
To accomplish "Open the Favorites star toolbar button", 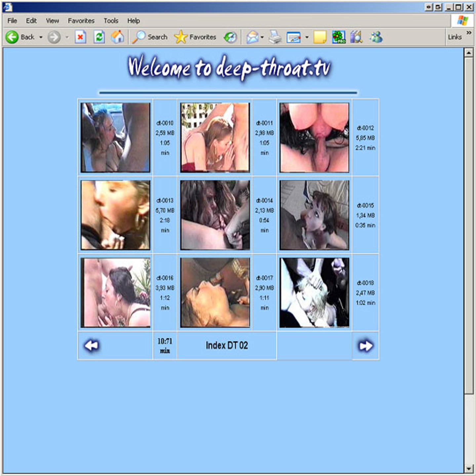I will pos(195,37).
